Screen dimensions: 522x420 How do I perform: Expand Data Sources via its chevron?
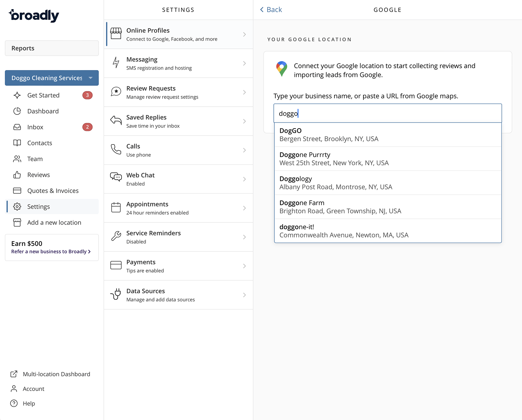pos(244,295)
